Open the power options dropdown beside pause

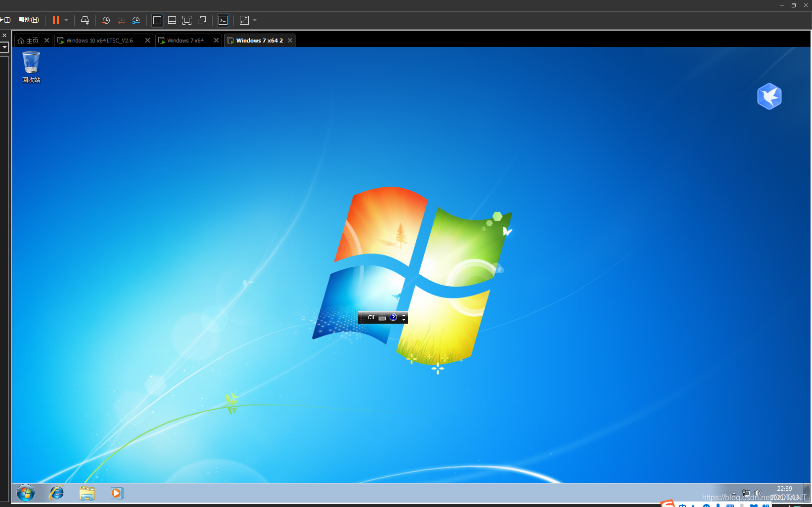tap(66, 20)
